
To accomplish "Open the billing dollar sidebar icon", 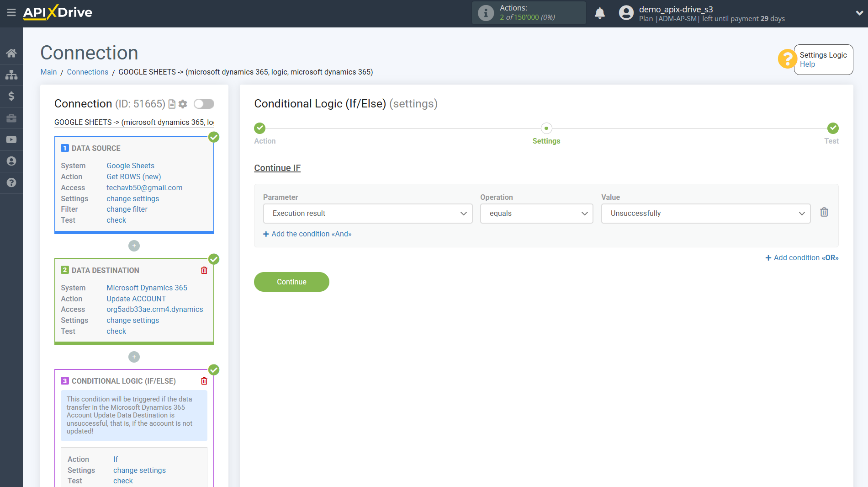I will point(11,96).
